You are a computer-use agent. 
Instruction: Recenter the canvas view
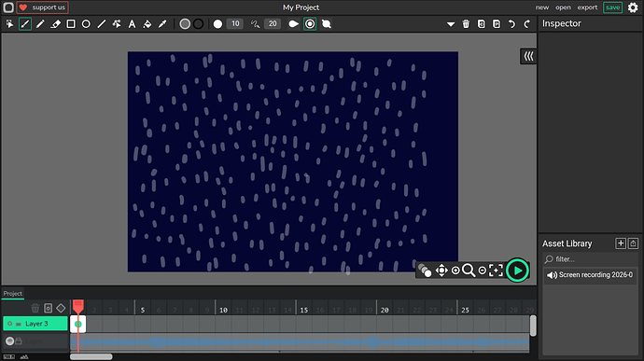(497, 271)
